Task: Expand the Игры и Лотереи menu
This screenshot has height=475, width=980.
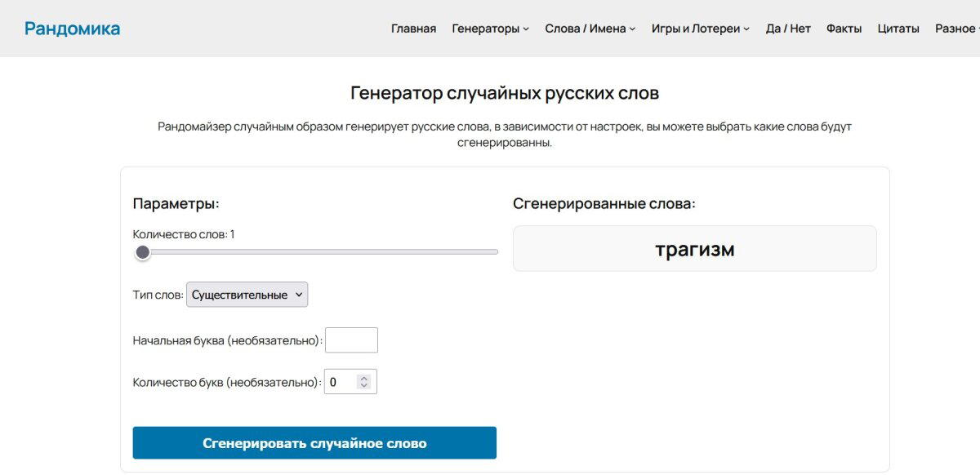Action: (x=700, y=29)
